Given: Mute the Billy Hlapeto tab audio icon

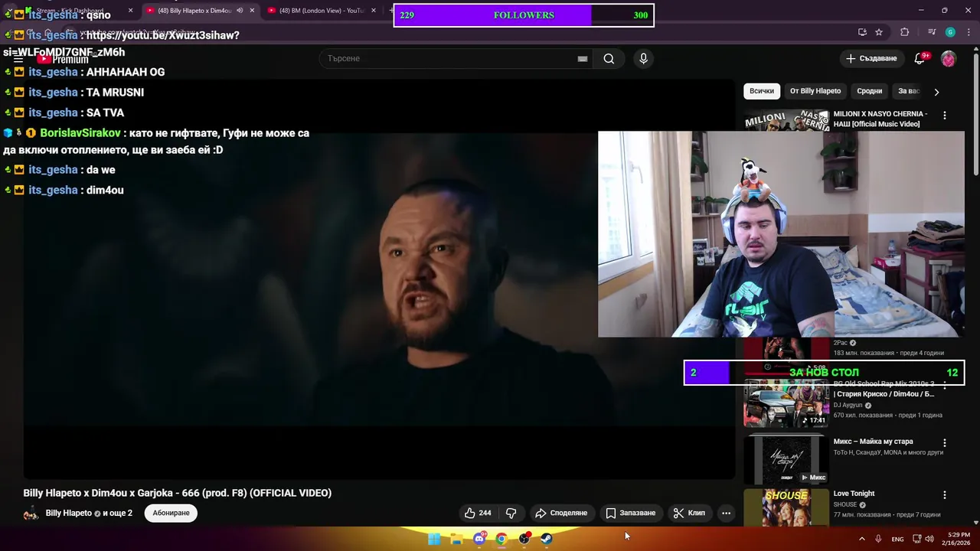Looking at the screenshot, I should tap(240, 11).
